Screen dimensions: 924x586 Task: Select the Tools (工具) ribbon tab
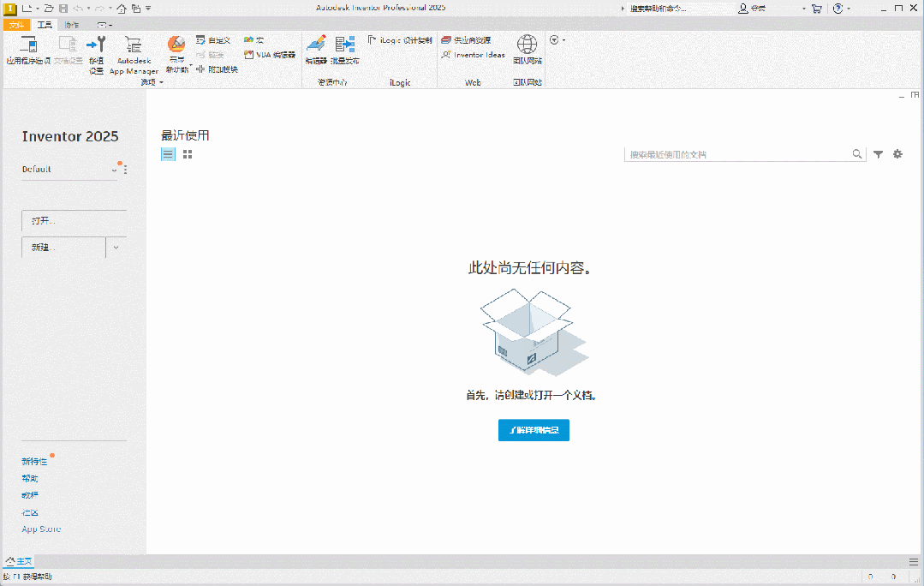coord(45,25)
